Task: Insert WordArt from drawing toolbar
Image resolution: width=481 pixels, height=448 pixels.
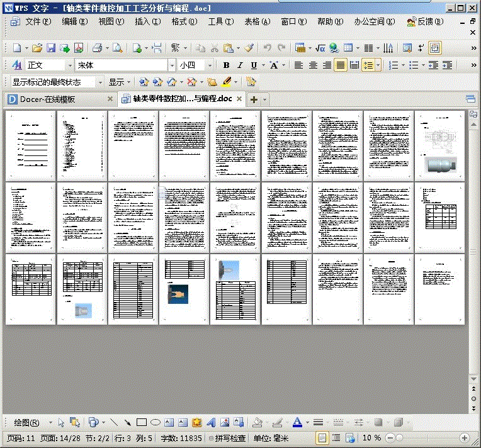Action: pyautogui.click(x=211, y=423)
